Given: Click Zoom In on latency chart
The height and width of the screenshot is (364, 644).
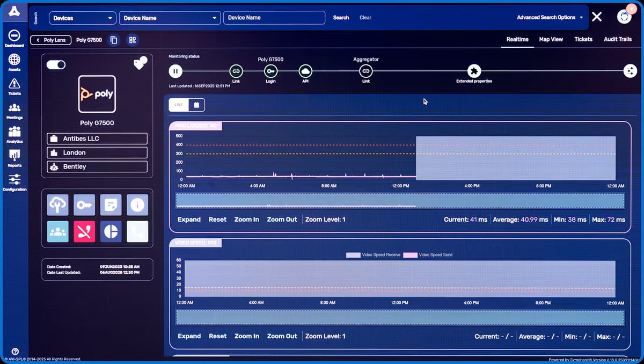Looking at the screenshot, I should pos(246,220).
